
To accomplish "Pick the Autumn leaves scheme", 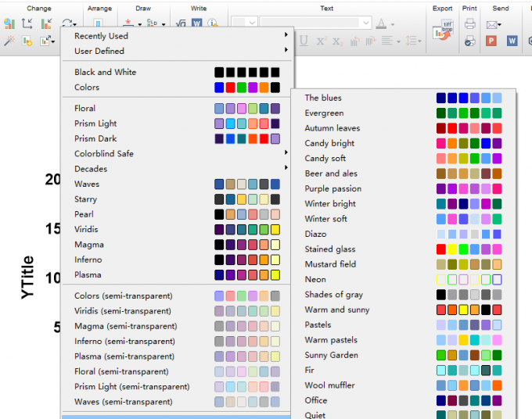I will click(404, 128).
